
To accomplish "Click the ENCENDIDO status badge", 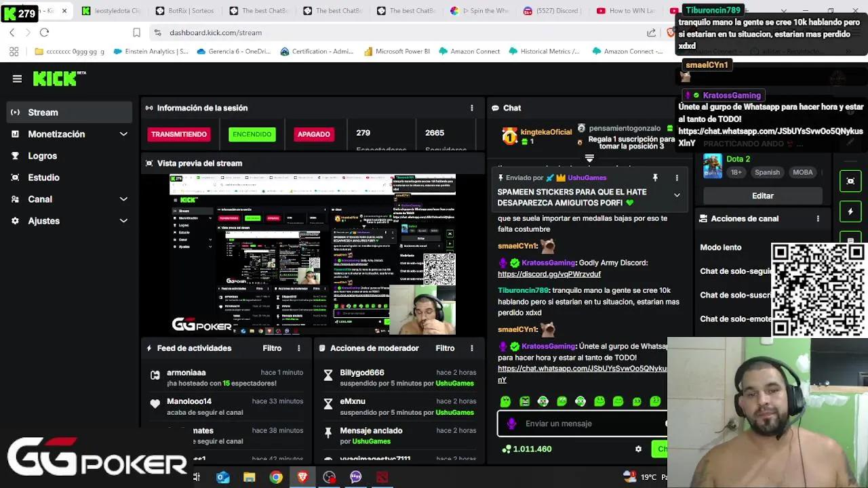I will click(x=252, y=134).
